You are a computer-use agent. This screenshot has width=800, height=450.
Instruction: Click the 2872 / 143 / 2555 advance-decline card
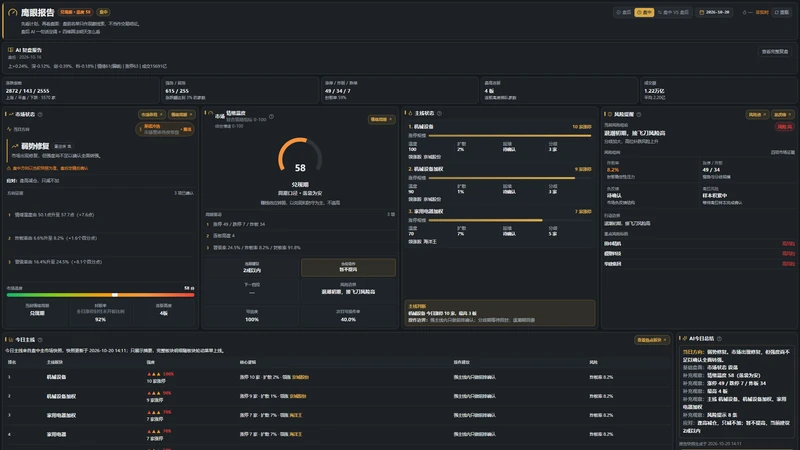click(x=81, y=90)
